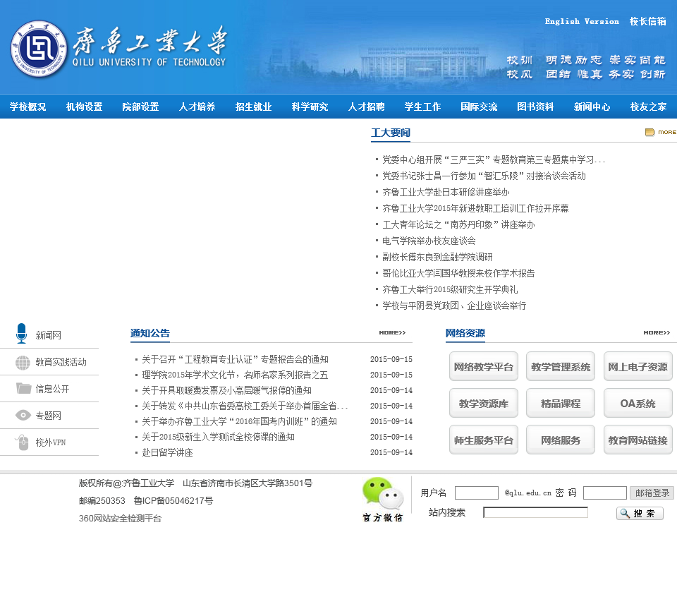
Task: Open the 学校概况 menu
Action: (28, 107)
